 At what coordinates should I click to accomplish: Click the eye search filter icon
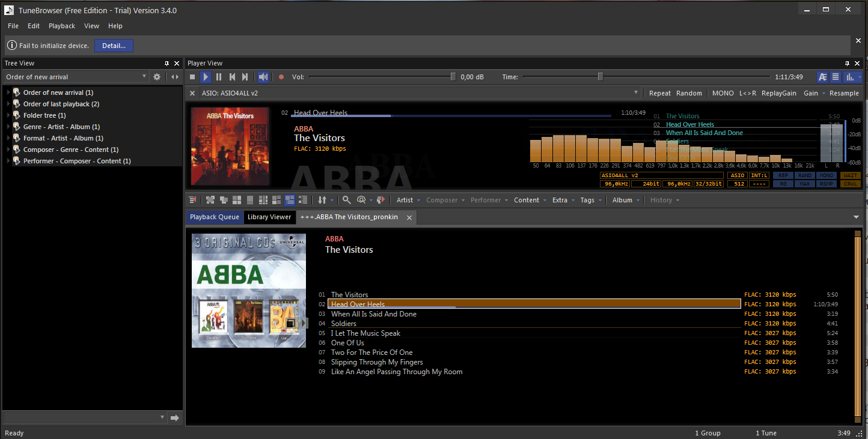(x=361, y=200)
